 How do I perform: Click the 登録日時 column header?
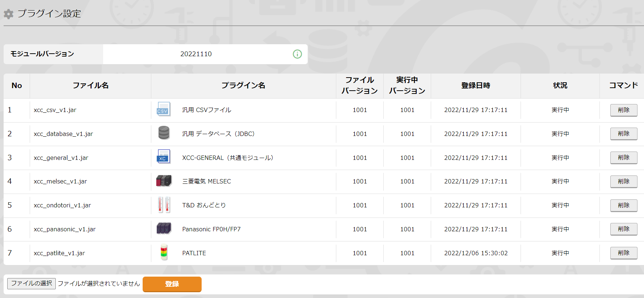click(x=476, y=86)
